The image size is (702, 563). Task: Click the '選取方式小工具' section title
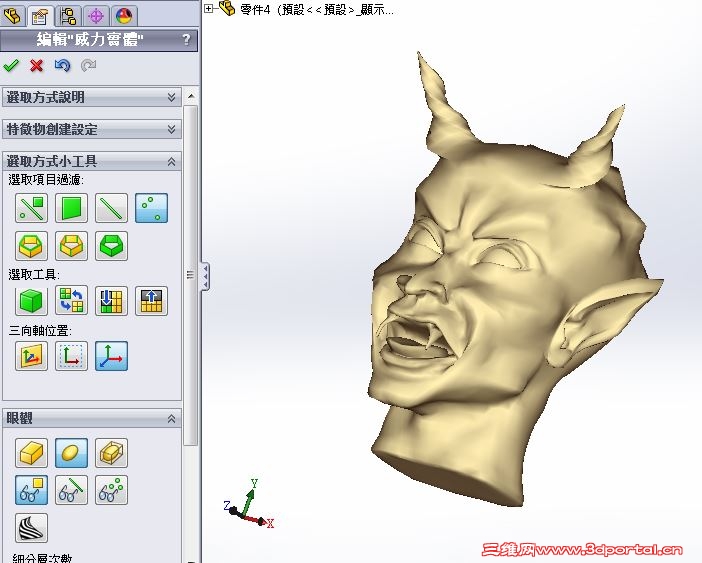[51, 162]
